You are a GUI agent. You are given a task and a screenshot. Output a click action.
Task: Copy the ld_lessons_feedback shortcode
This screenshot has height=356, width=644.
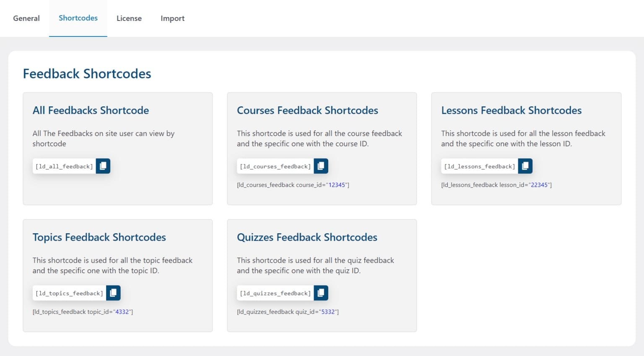(x=525, y=166)
